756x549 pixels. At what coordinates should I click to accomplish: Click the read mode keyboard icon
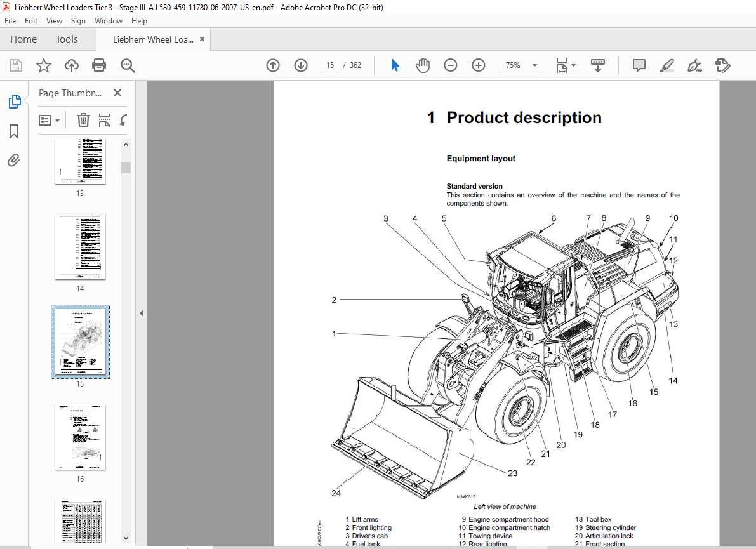click(x=598, y=65)
